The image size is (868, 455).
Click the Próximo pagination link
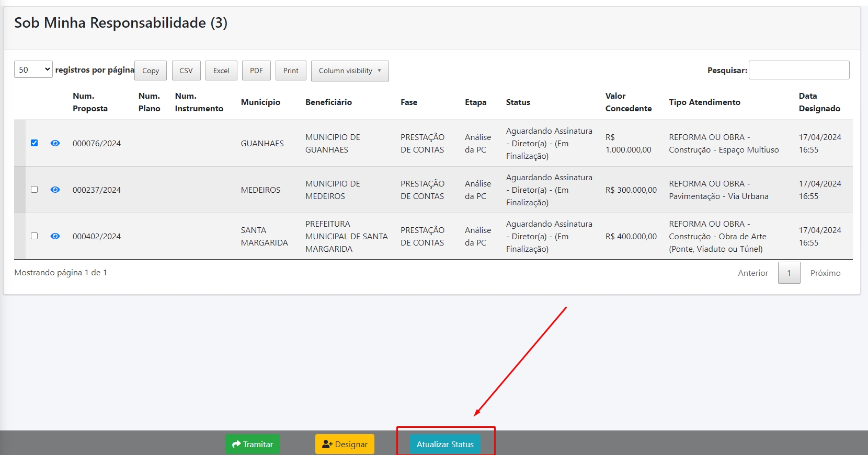coord(825,273)
